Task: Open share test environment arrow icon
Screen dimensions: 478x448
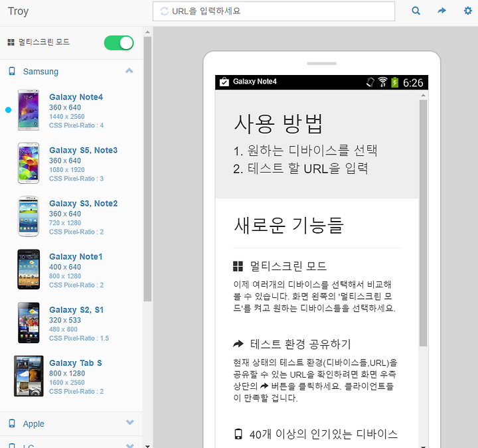Action: (441, 11)
